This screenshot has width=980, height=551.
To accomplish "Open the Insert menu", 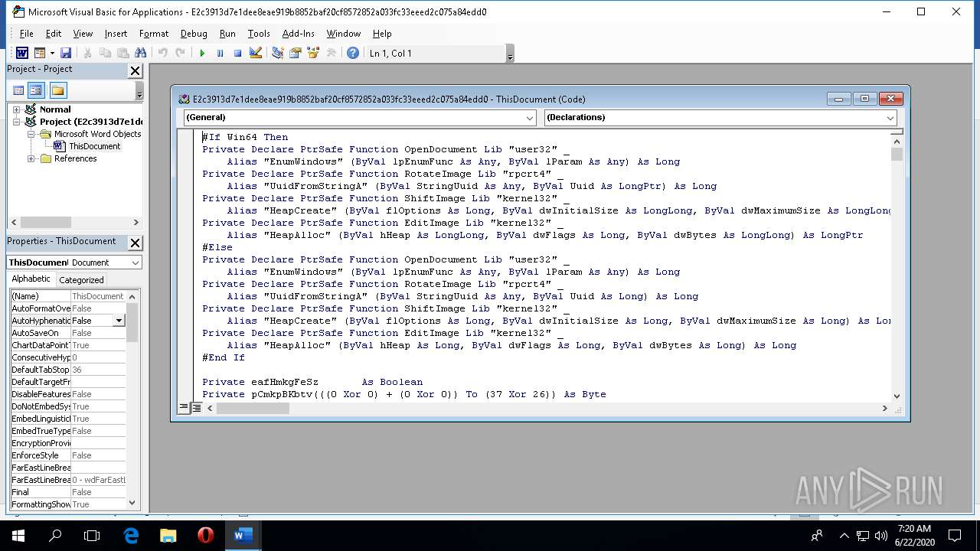I will click(x=116, y=34).
